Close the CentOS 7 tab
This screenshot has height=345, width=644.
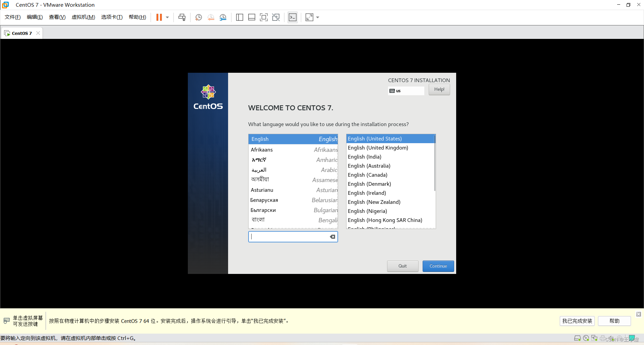coord(38,33)
